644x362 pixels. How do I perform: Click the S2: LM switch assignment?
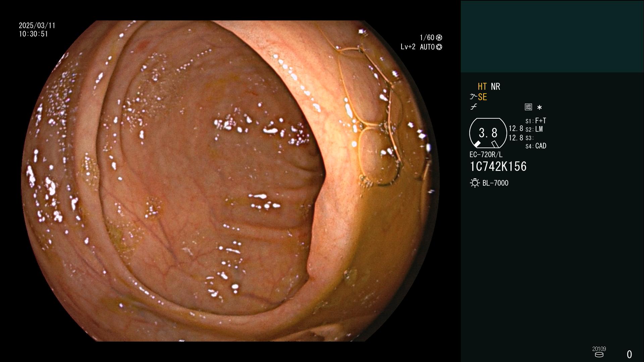pos(534,129)
